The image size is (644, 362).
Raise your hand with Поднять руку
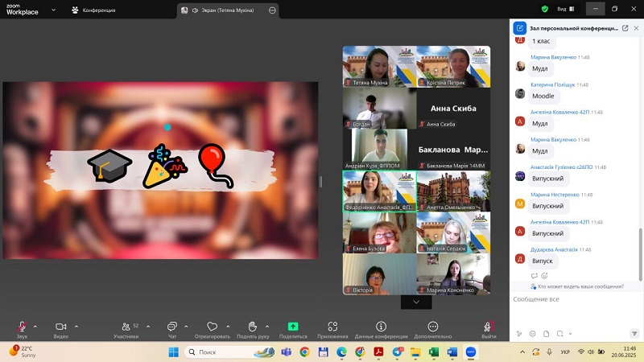(x=253, y=330)
